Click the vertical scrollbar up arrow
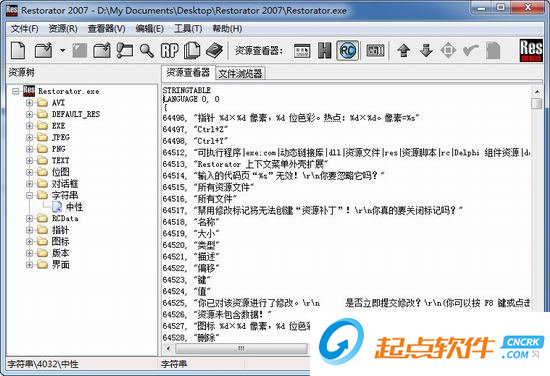 (x=537, y=92)
